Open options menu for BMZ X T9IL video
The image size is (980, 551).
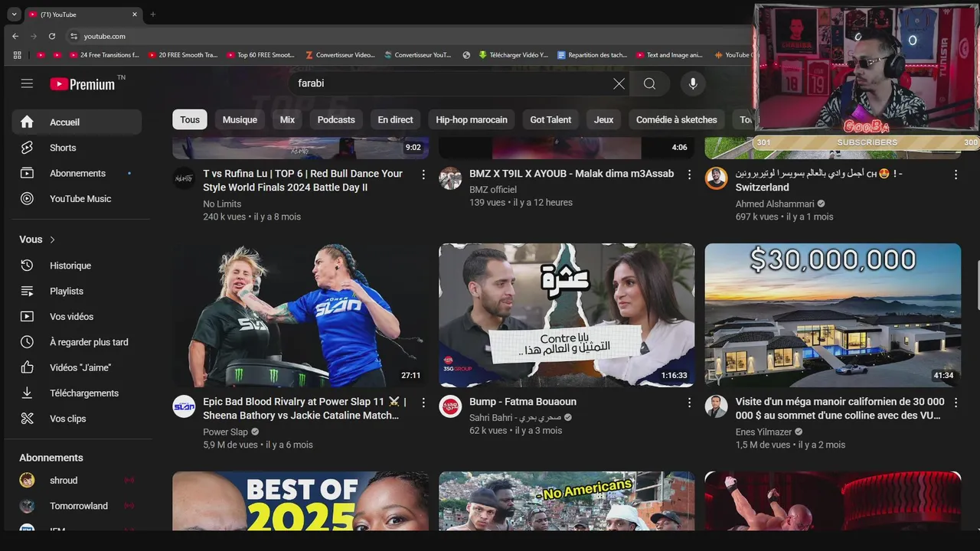click(689, 174)
